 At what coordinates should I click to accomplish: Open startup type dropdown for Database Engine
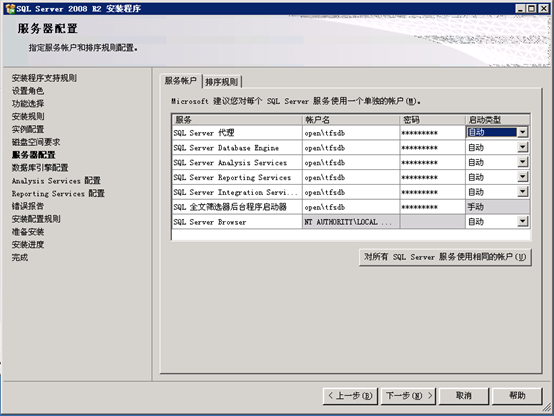coord(522,147)
